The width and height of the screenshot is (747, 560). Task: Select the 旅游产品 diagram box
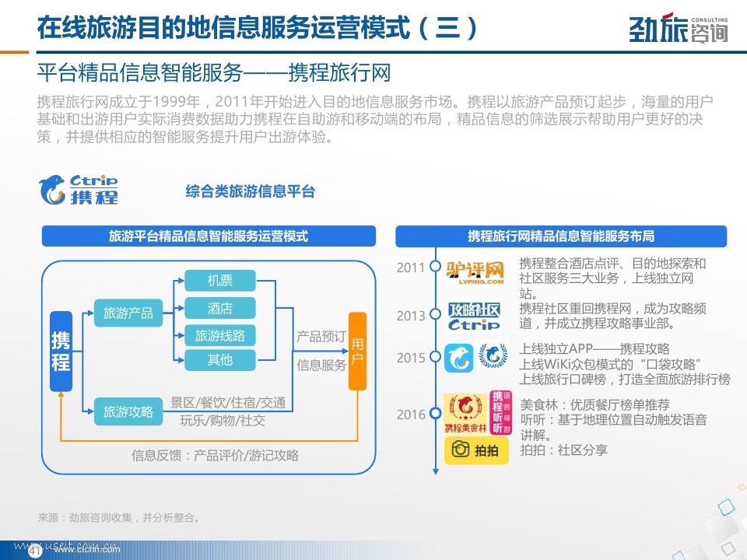pos(128,313)
